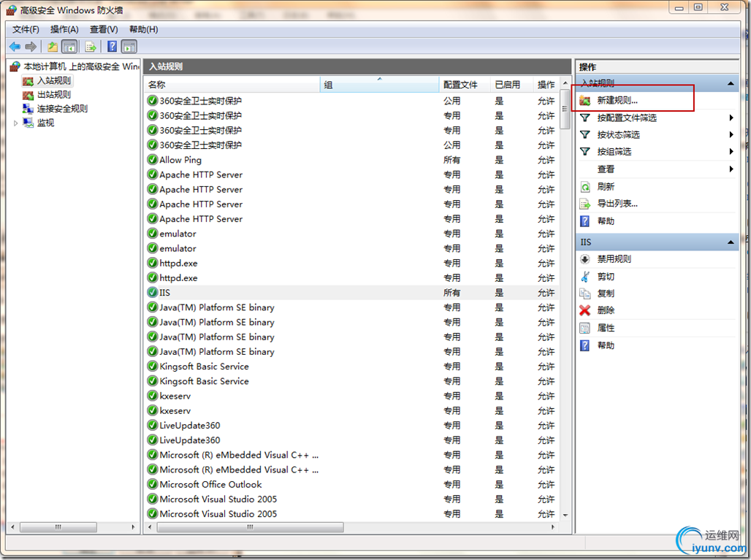Click the Back arrow toolbar icon

coord(15,47)
